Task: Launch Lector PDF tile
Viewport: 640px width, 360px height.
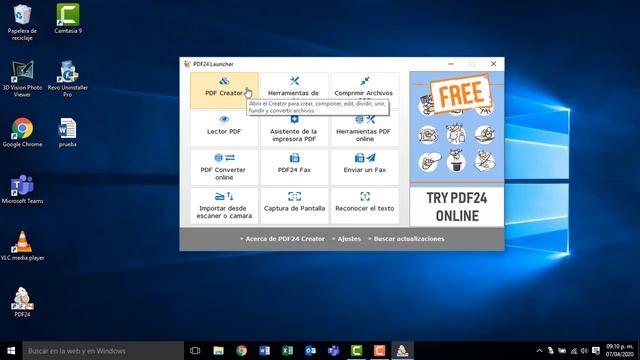Action: (224, 129)
